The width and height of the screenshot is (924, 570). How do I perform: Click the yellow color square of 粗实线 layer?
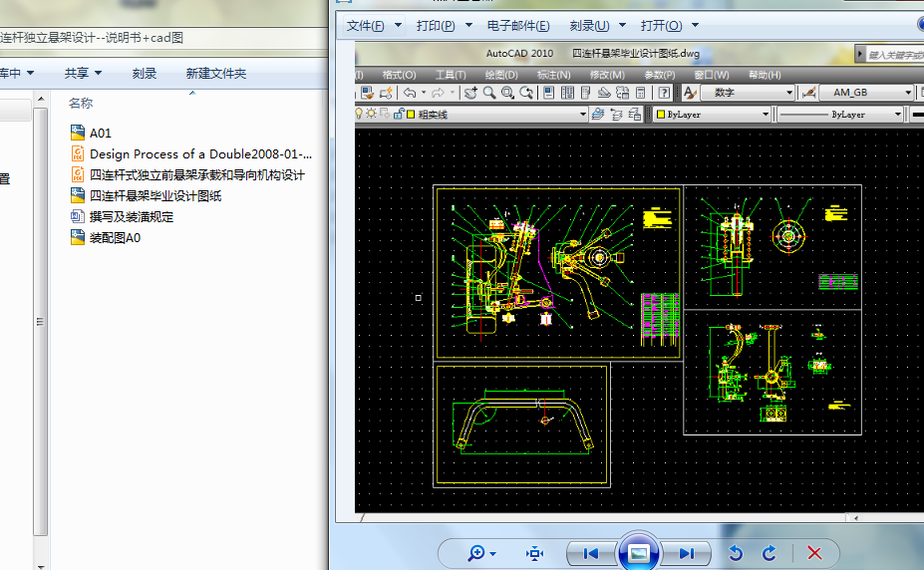click(x=411, y=115)
